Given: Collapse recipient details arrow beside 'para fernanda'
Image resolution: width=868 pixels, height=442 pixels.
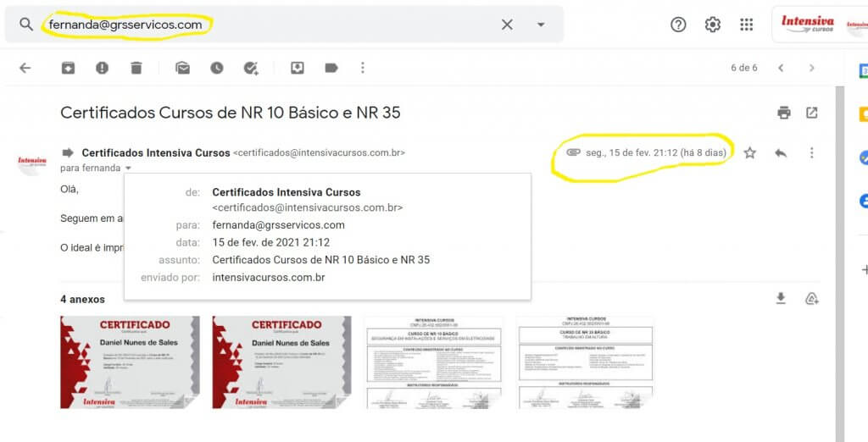Looking at the screenshot, I should coord(128,169).
